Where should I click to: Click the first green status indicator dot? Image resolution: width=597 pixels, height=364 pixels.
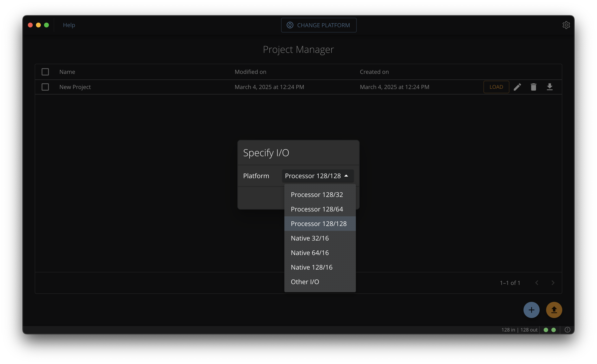(x=546, y=330)
